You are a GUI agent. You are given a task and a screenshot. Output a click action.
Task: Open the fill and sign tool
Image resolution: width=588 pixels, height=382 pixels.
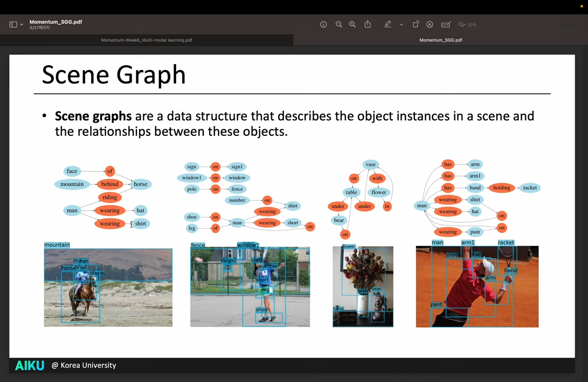446,24
